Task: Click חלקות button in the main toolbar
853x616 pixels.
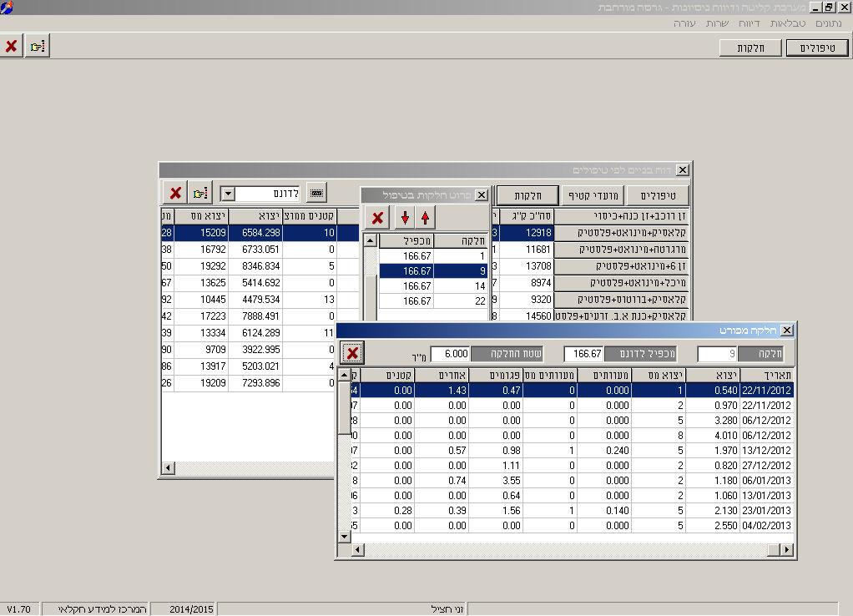Action: [750, 48]
